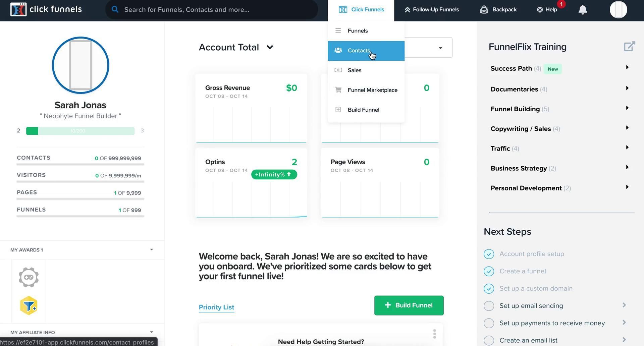Screen dimensions: 644x346
Task: Click the user avatar in top bar
Action: point(618,9)
